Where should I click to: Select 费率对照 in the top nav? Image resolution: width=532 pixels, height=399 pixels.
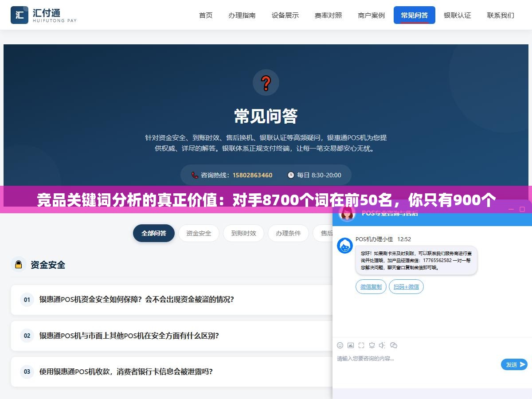329,15
